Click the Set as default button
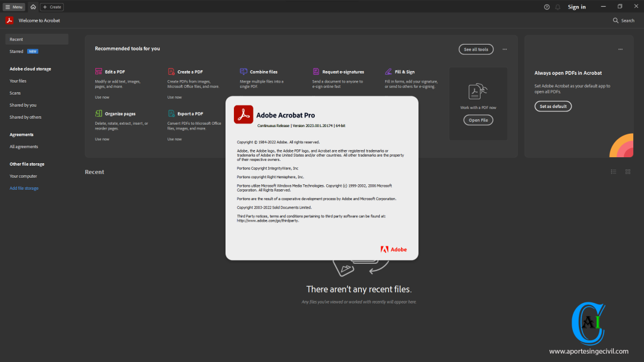This screenshot has height=362, width=644. coord(552,106)
